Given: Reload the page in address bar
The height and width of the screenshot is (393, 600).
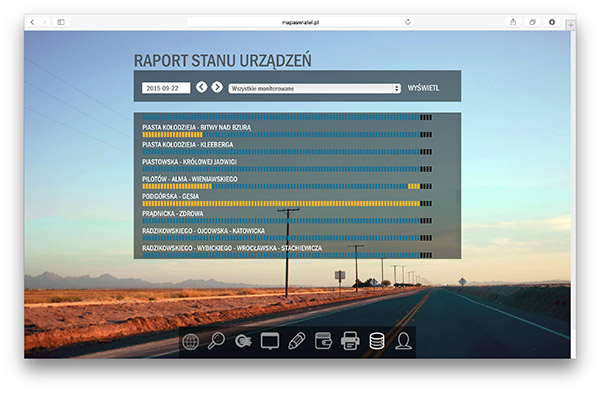Looking at the screenshot, I should [408, 22].
